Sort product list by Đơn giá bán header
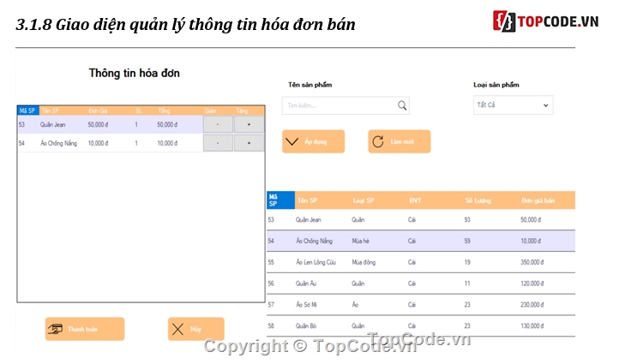The height and width of the screenshot is (364, 619). (x=538, y=200)
